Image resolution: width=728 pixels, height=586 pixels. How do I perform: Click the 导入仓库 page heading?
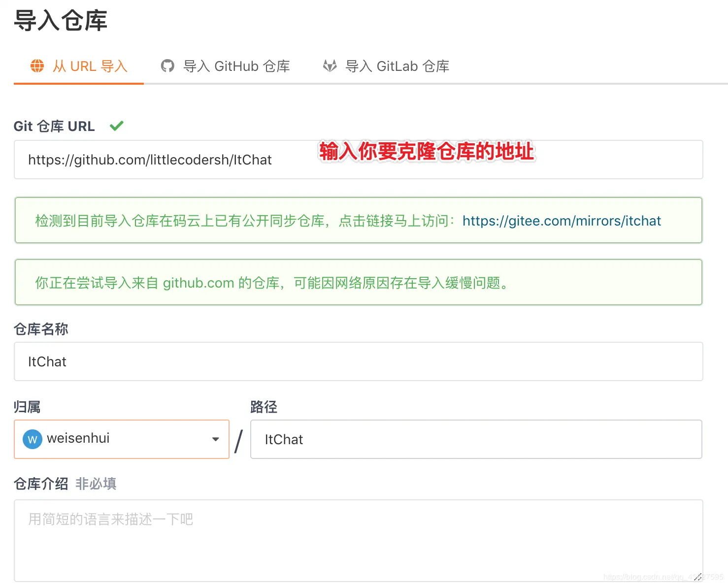(61, 21)
